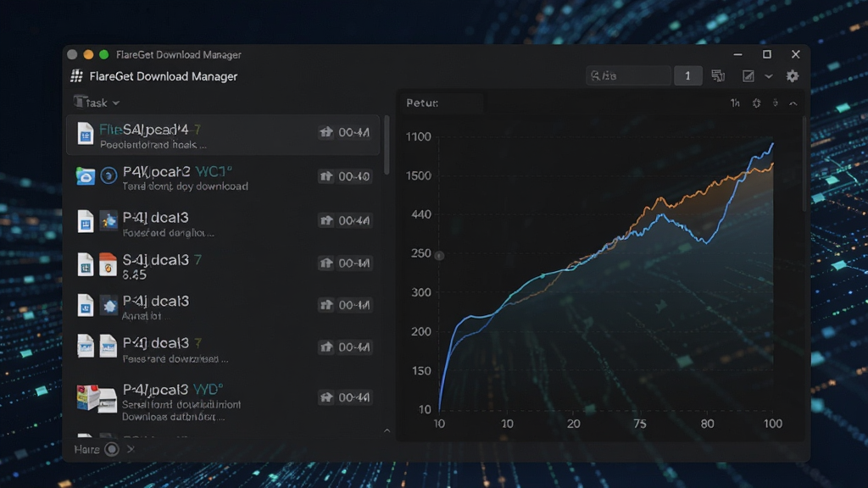Focus the search input field
Viewport: 868px width, 488px height.
pos(628,75)
